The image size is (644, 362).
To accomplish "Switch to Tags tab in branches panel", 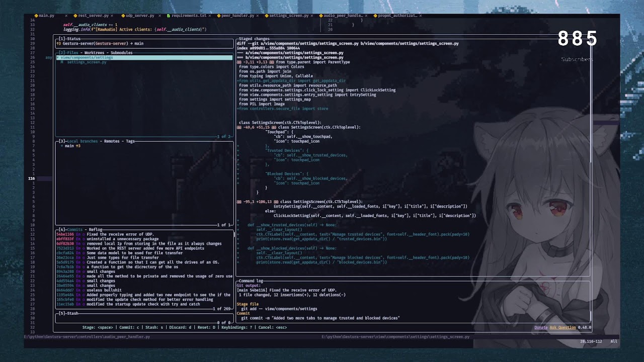I will [130, 141].
